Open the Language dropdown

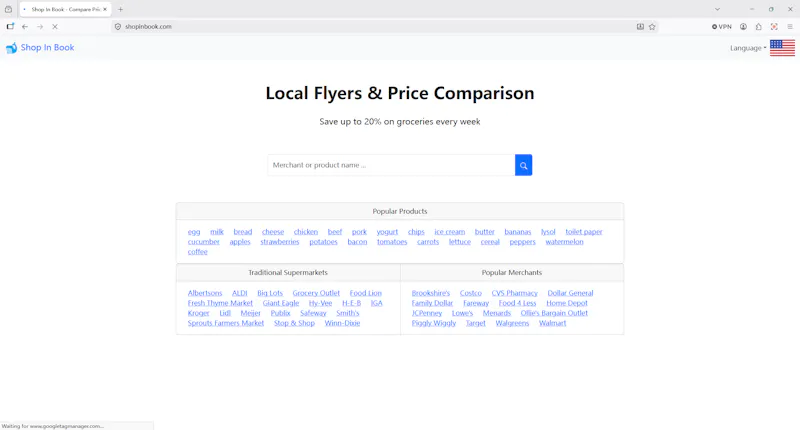(x=748, y=48)
